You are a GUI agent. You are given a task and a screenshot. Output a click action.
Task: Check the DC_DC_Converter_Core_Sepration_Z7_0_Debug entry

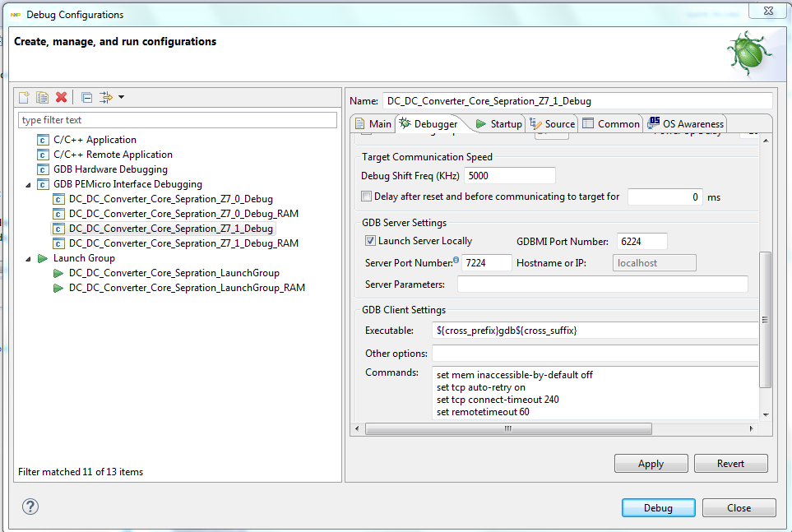pyautogui.click(x=169, y=198)
